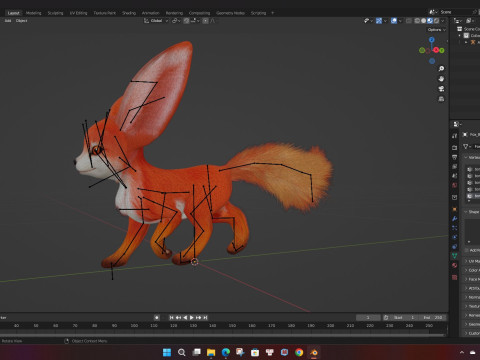
Task: Open the Object Constraints properties tab
Action: point(455,247)
